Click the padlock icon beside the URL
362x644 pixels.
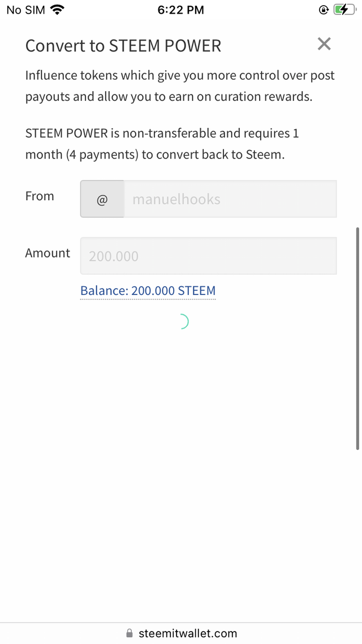130,634
